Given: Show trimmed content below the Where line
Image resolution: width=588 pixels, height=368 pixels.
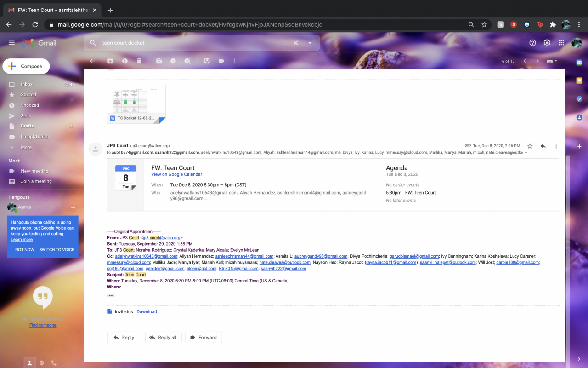Looking at the screenshot, I should coord(111,295).
